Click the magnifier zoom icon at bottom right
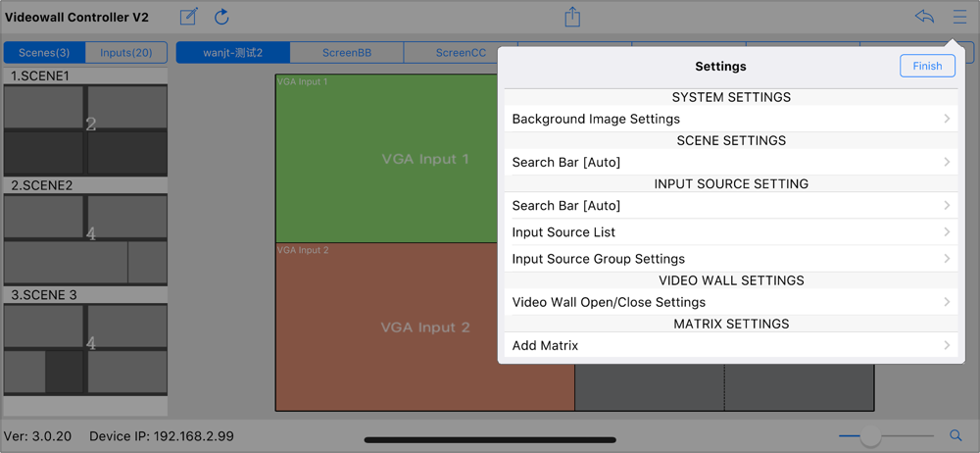Screen dimensions: 980x453 [955, 434]
